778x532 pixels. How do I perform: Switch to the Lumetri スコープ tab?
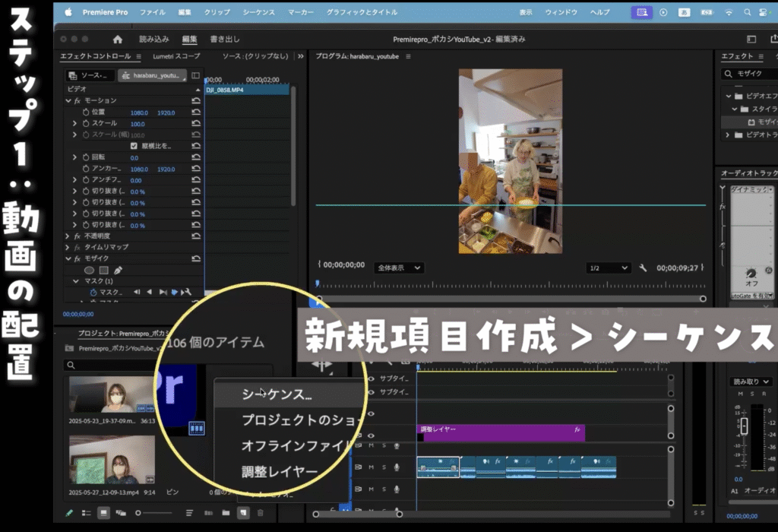click(176, 56)
